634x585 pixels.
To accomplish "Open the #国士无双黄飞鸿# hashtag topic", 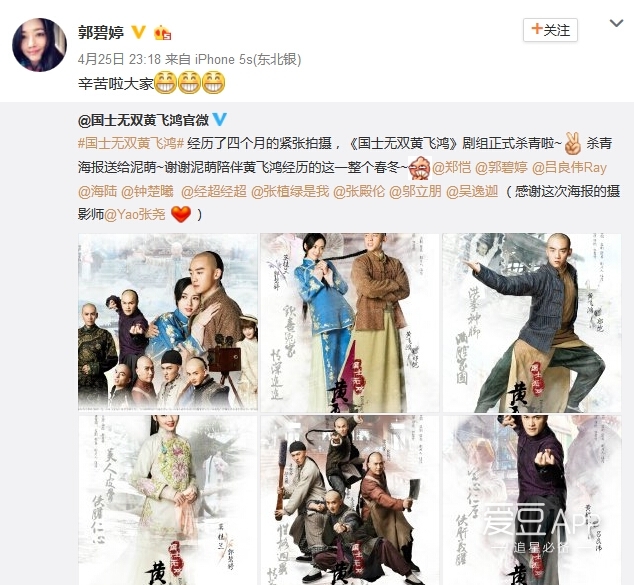I will pos(131,143).
